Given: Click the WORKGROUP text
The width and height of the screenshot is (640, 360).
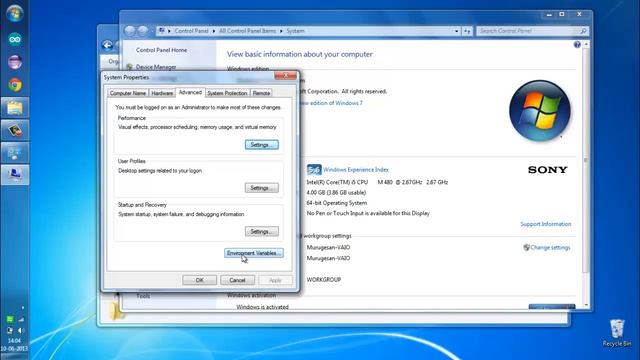Looking at the screenshot, I should click(324, 280).
